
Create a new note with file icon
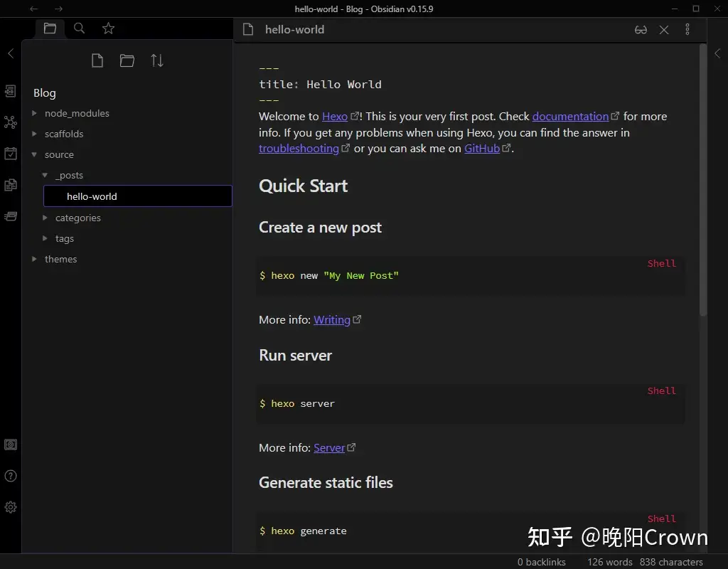pyautogui.click(x=97, y=60)
